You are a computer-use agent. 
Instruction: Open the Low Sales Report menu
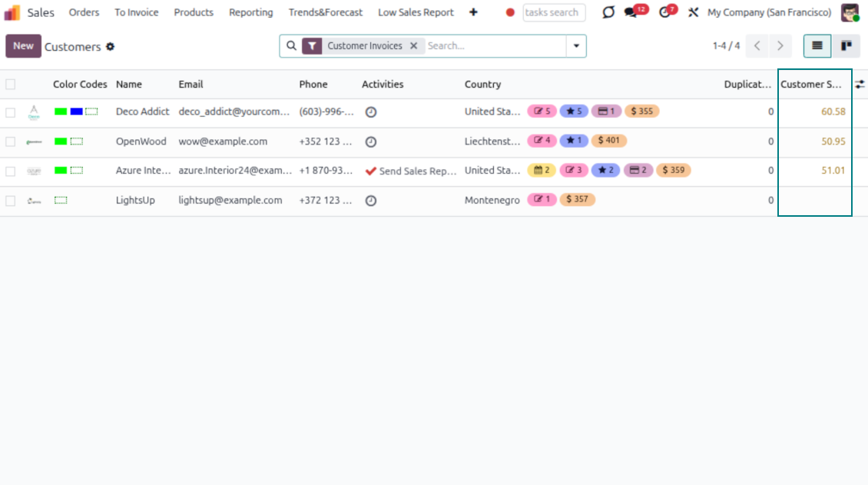click(x=416, y=12)
